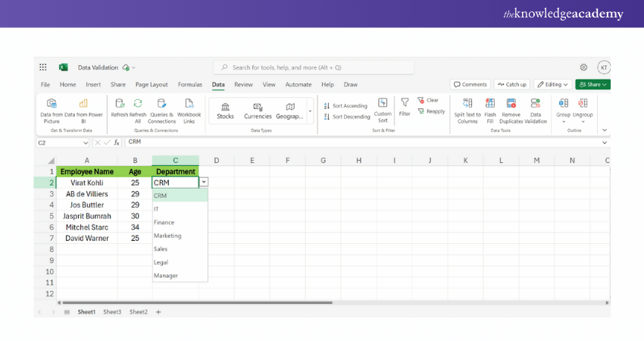
Task: Click the Stocks data type icon
Action: pos(225,108)
